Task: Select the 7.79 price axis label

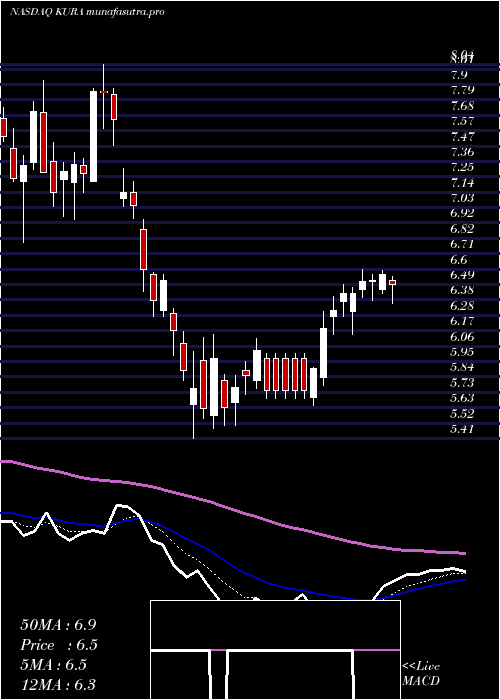Action: [x=462, y=90]
